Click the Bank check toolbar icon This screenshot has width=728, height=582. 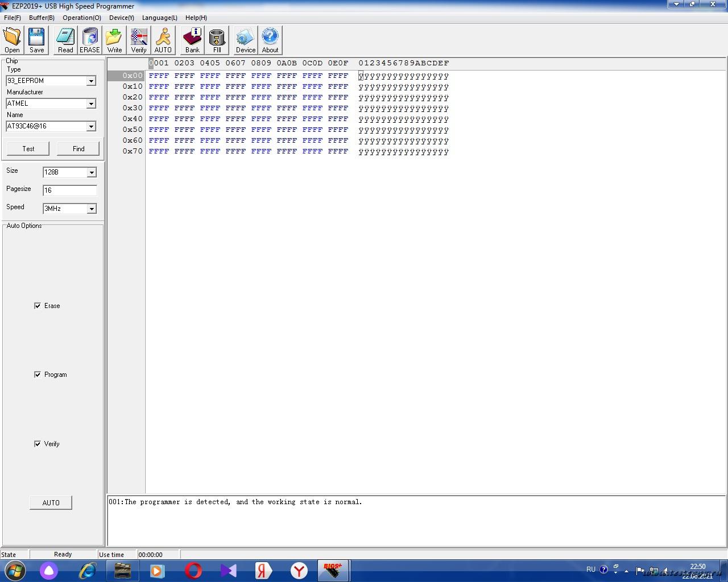click(192, 40)
